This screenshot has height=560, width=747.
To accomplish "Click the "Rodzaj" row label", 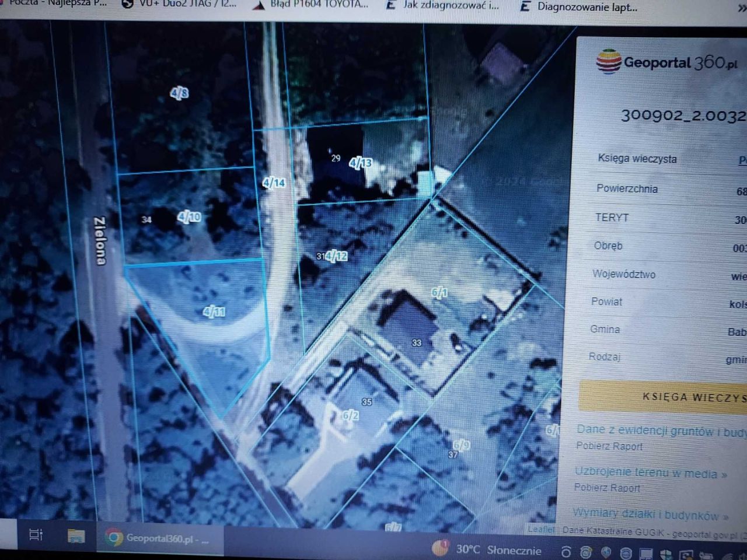I will tap(605, 356).
